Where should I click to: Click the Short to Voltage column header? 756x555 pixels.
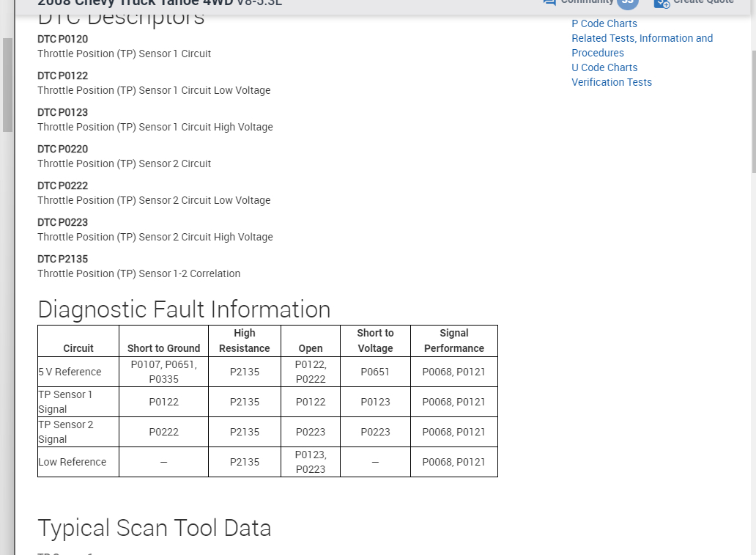pyautogui.click(x=375, y=341)
